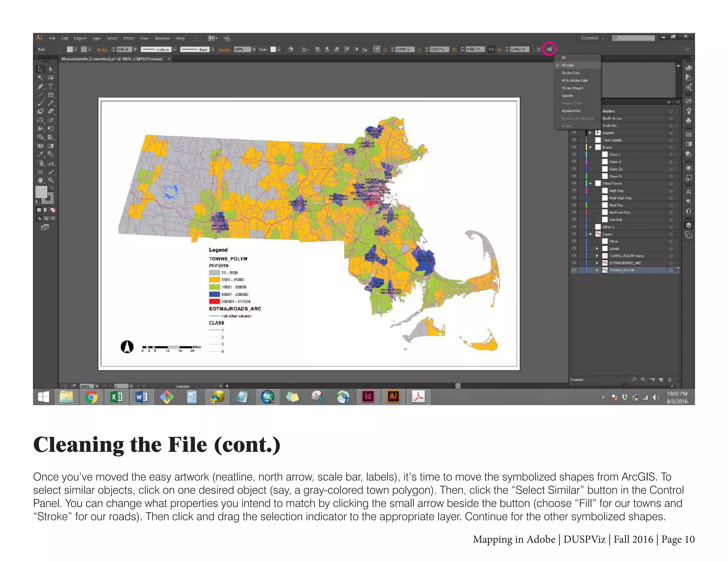
Task: Open the Stroke panel icon in dock
Action: tap(689, 134)
